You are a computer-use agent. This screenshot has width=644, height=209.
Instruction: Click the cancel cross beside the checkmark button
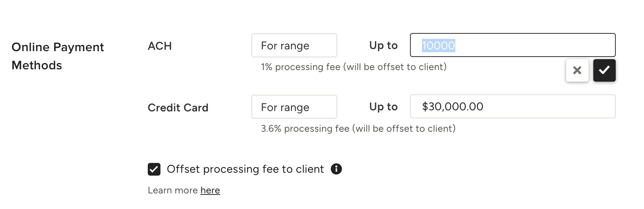pos(577,70)
